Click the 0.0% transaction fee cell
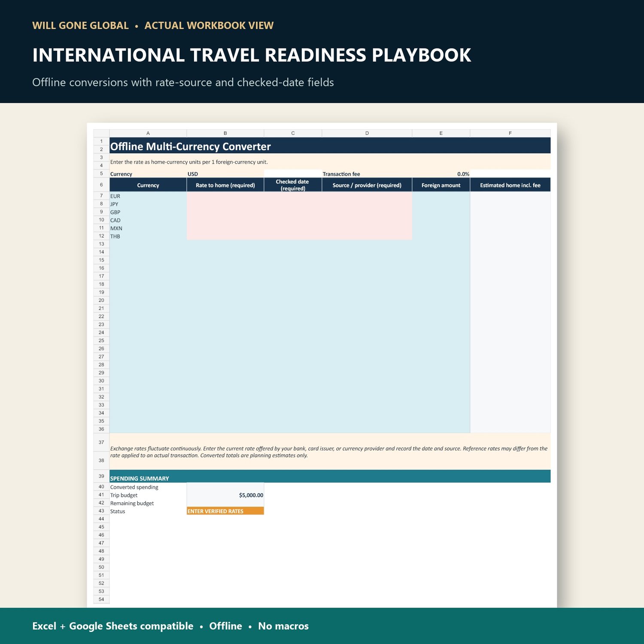644x644 pixels. (x=441, y=174)
